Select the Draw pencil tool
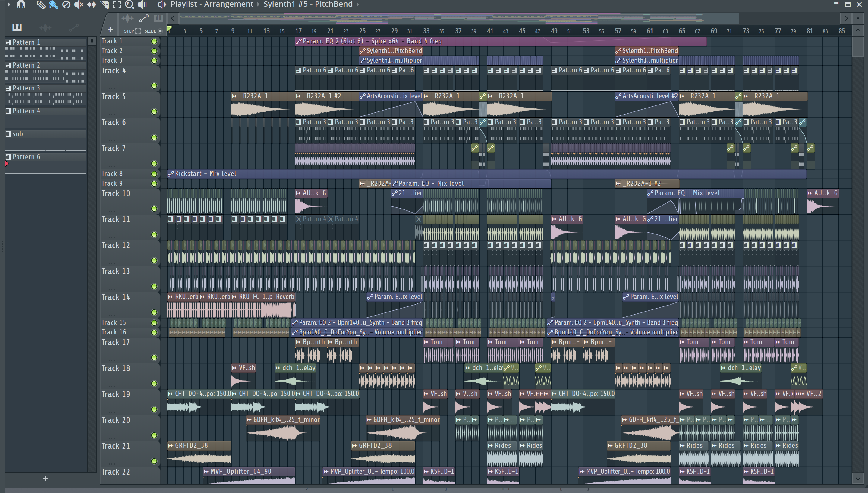The height and width of the screenshot is (493, 868). pos(41,5)
